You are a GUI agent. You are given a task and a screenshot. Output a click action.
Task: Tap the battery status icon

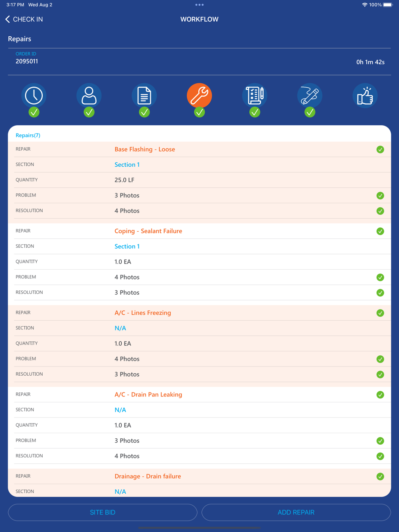pyautogui.click(x=388, y=5)
